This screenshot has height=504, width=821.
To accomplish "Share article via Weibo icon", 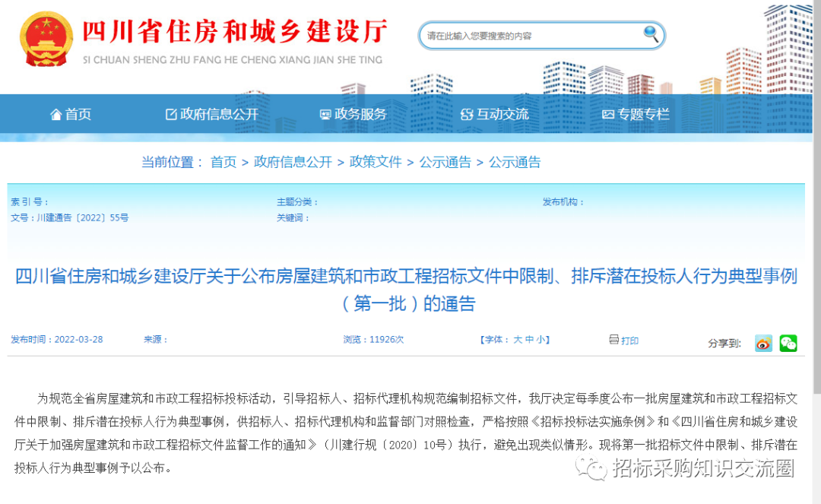I will [763, 343].
